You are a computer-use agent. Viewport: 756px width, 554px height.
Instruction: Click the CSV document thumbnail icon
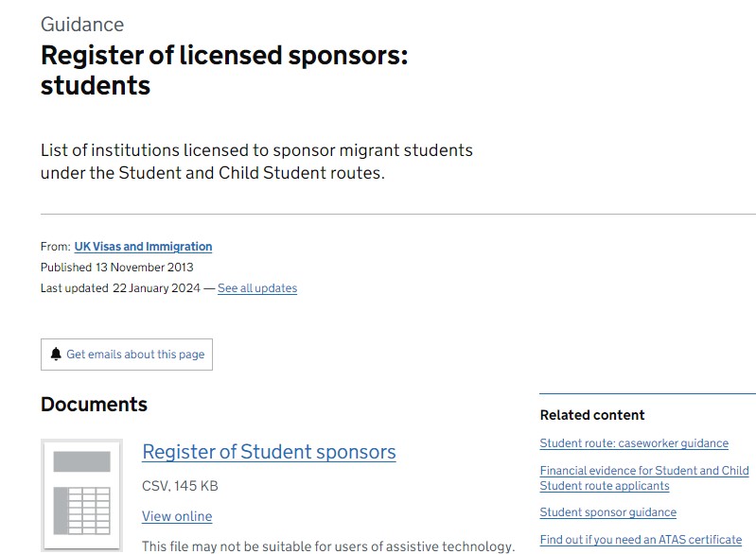81,495
